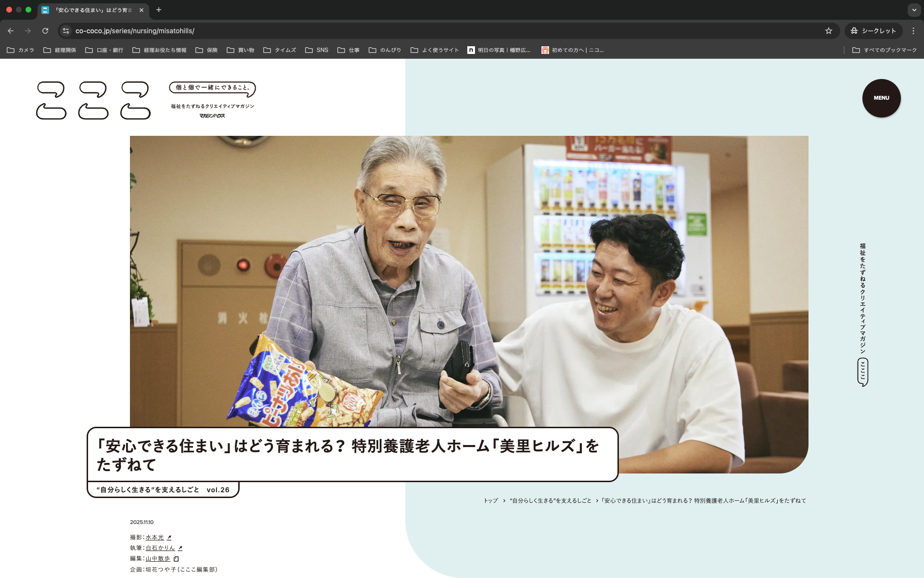Open the SNS bookmark folder
This screenshot has width=924, height=578.
click(x=317, y=50)
